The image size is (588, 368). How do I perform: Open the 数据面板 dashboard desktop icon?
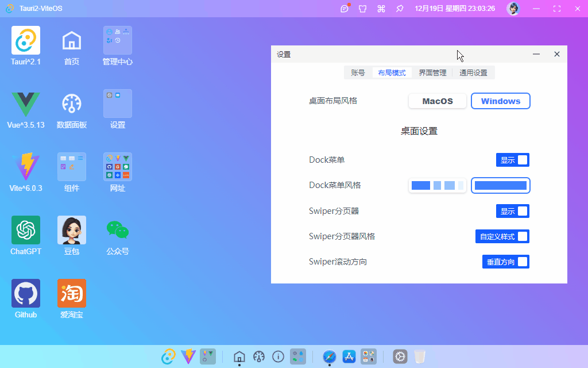[x=72, y=103]
